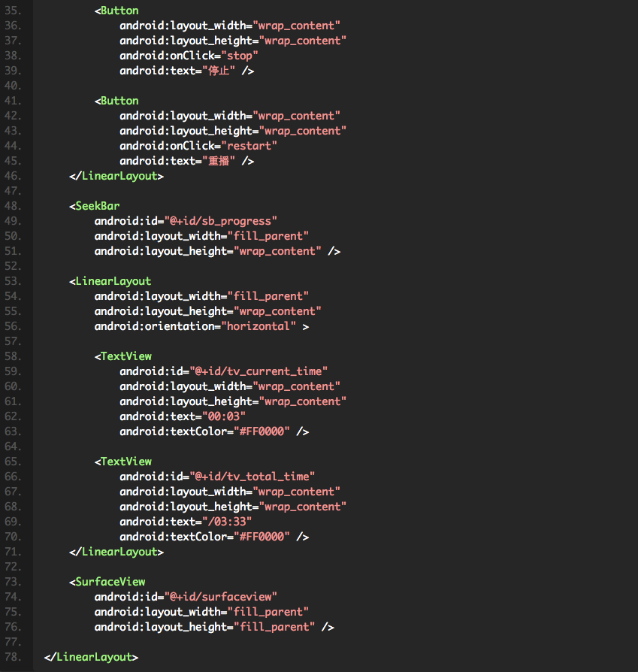
Task: Click the "#FF0000" value on line 63
Action: point(262,431)
